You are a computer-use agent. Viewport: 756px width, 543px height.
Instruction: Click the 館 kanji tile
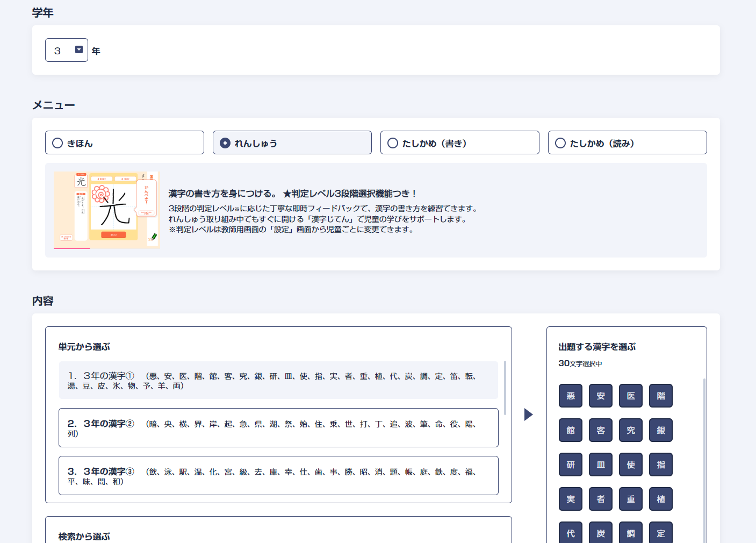[x=571, y=431]
